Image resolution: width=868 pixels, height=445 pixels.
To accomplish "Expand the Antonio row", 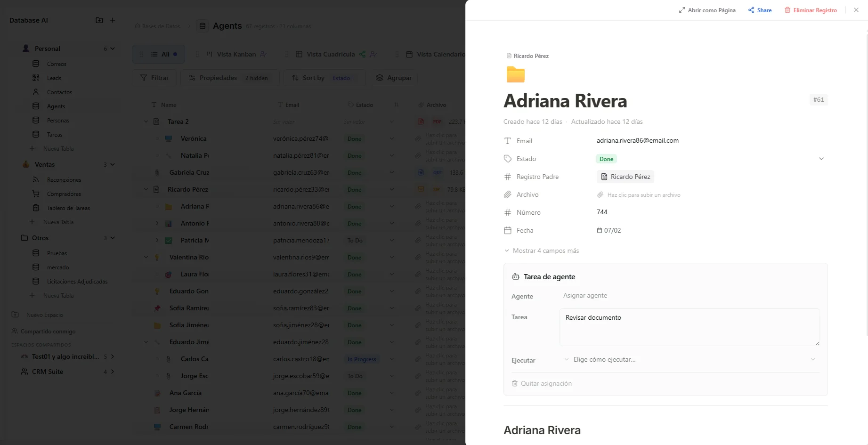I will 157,223.
